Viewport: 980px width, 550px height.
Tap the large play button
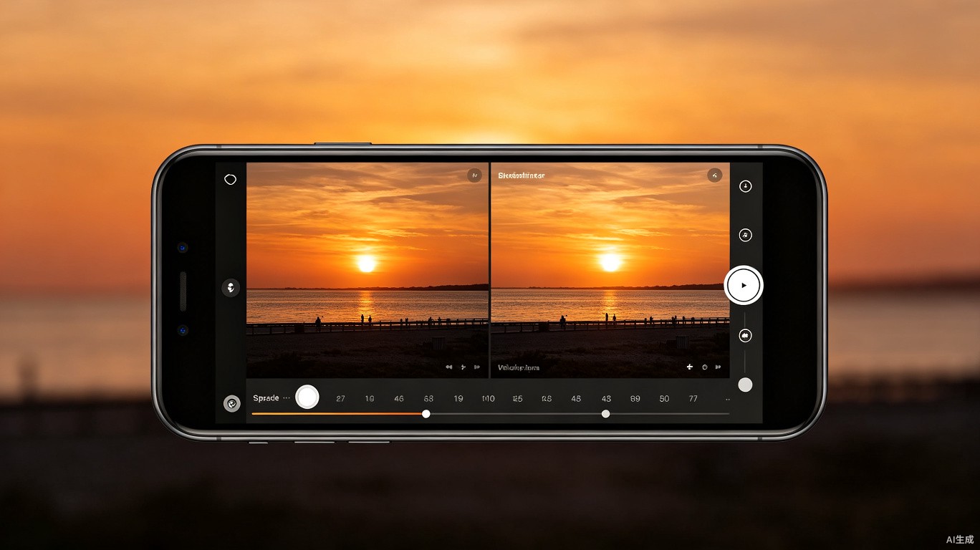click(x=744, y=285)
